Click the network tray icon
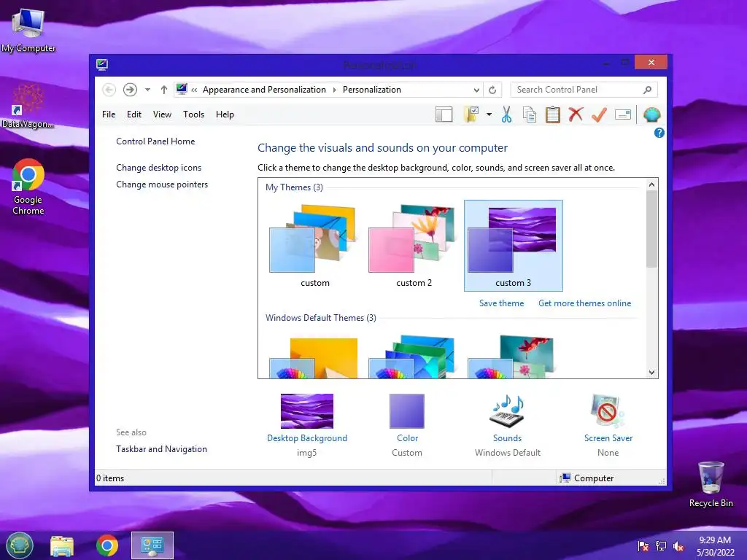The width and height of the screenshot is (747, 560). pos(661,546)
